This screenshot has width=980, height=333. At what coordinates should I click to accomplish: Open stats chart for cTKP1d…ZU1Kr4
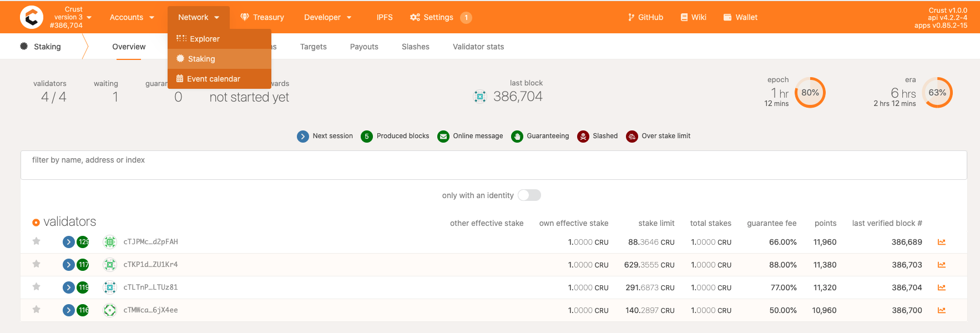[942, 265]
